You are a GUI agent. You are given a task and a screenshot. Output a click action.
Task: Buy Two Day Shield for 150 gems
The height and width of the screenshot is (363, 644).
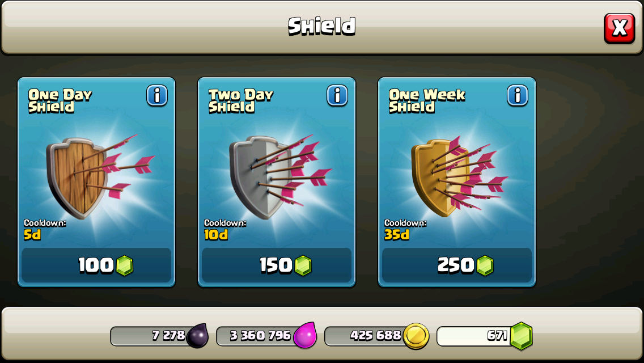point(277,265)
